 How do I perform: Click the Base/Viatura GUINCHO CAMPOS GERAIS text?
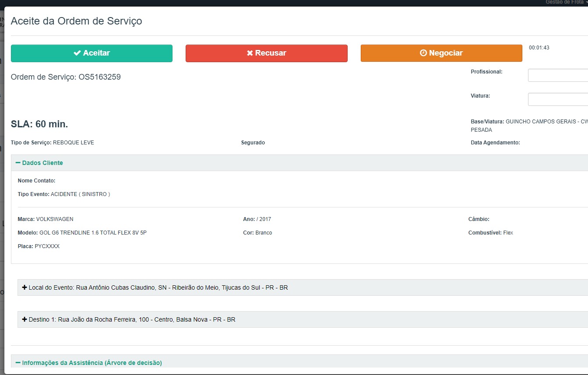529,126
